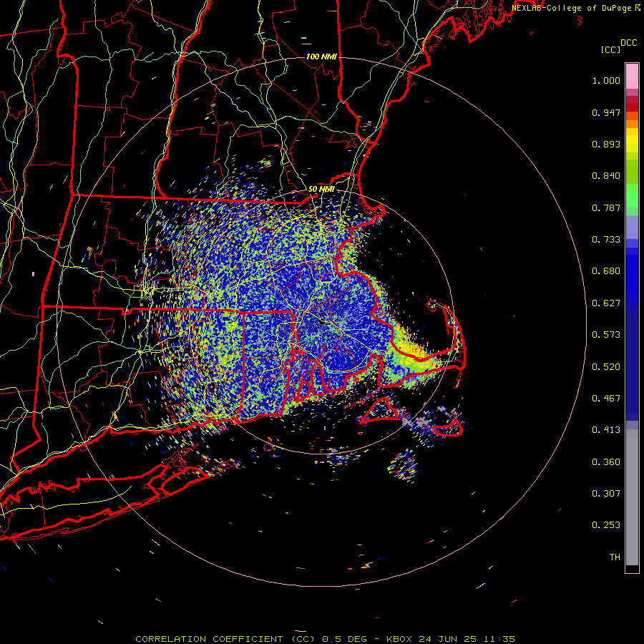Image resolution: width=644 pixels, height=644 pixels.
Task: Pick the pink color band near 1.000
Action: click(x=632, y=77)
